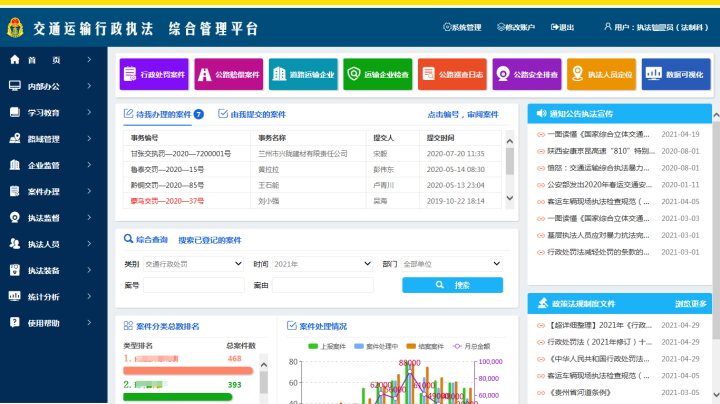Open case 鲁泰交罚—2020—15号
The width and height of the screenshot is (720, 404).
(x=167, y=169)
